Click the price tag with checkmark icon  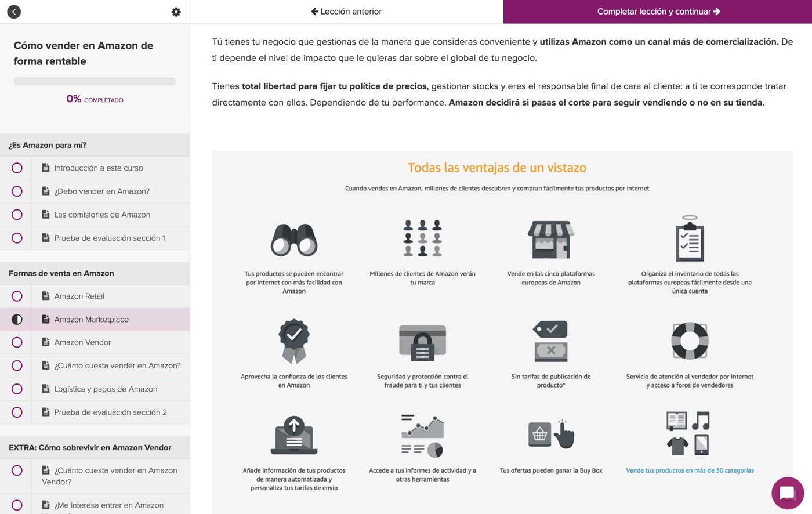pyautogui.click(x=550, y=341)
